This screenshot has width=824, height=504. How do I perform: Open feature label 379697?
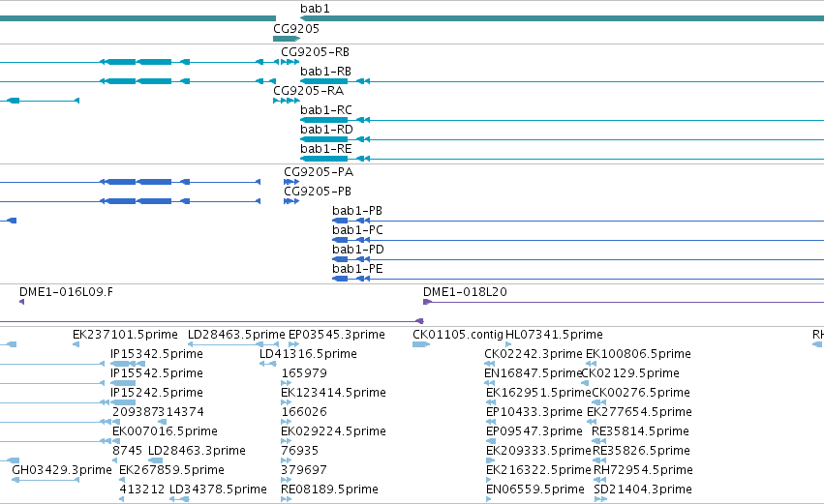click(304, 471)
